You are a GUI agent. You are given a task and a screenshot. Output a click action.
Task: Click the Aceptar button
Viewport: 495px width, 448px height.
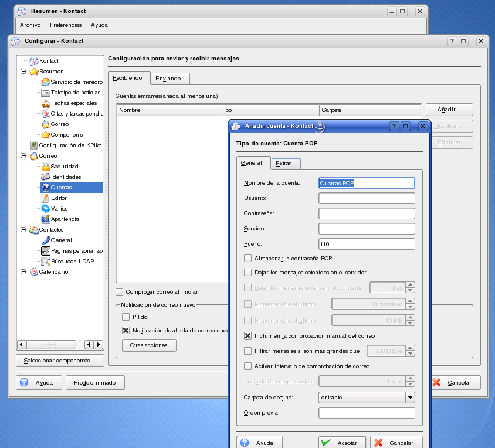click(x=342, y=443)
